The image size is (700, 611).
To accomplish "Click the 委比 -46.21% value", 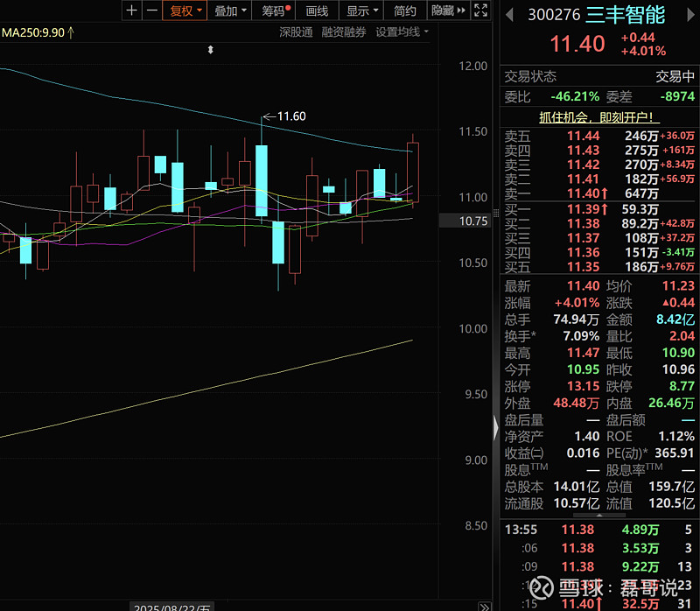I will [575, 96].
